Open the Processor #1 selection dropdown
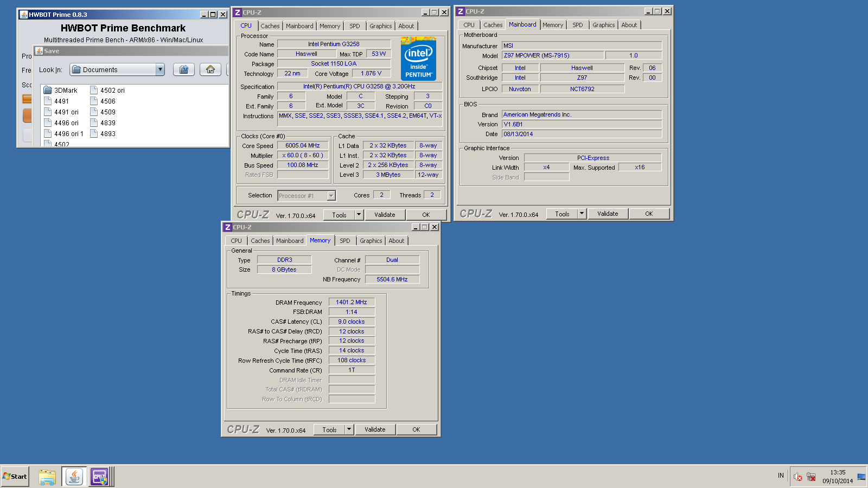This screenshot has width=868, height=488. tap(307, 196)
